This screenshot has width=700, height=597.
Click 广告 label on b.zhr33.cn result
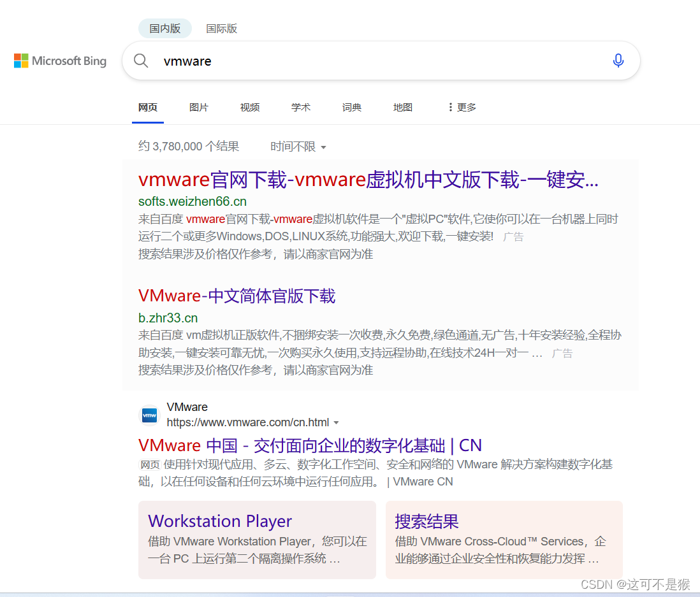tap(562, 354)
